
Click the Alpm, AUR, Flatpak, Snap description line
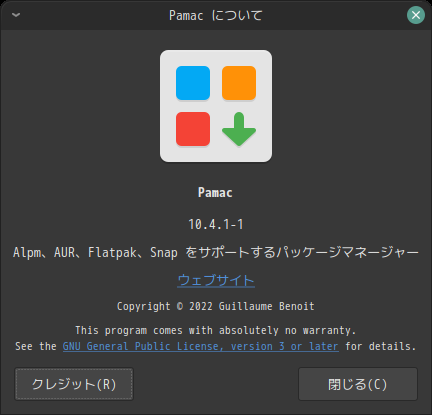pos(216,252)
